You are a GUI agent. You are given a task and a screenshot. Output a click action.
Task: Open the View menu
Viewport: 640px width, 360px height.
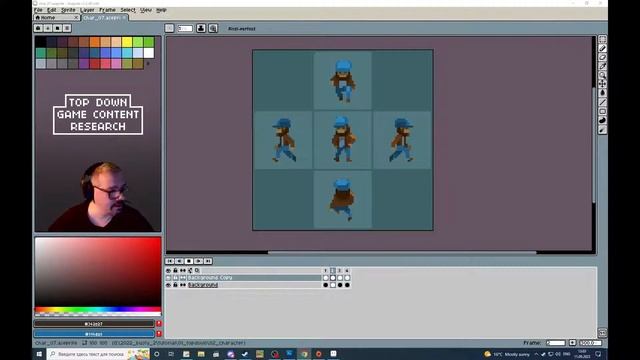tap(146, 10)
